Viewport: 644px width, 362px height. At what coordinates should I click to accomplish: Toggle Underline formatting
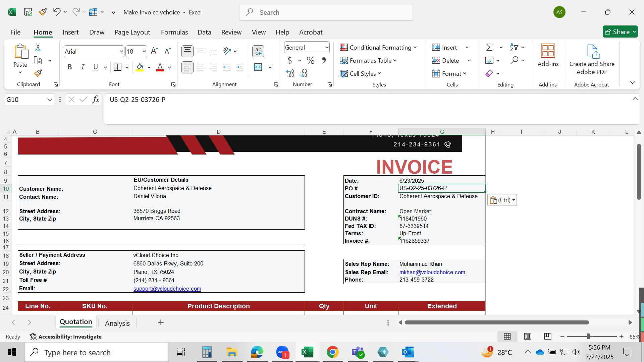(x=96, y=67)
